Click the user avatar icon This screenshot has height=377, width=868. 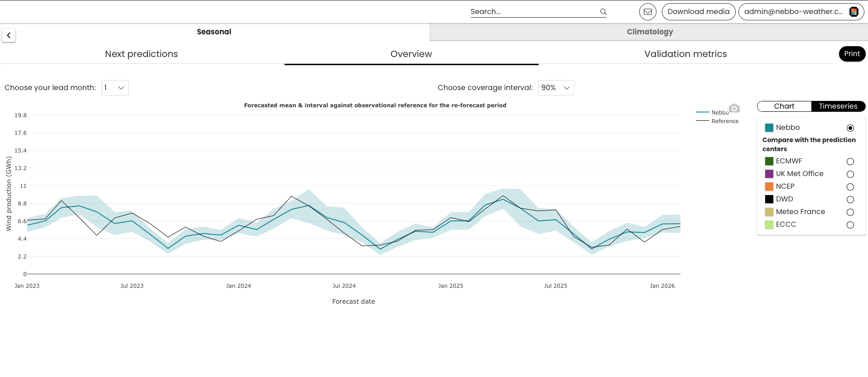(854, 12)
